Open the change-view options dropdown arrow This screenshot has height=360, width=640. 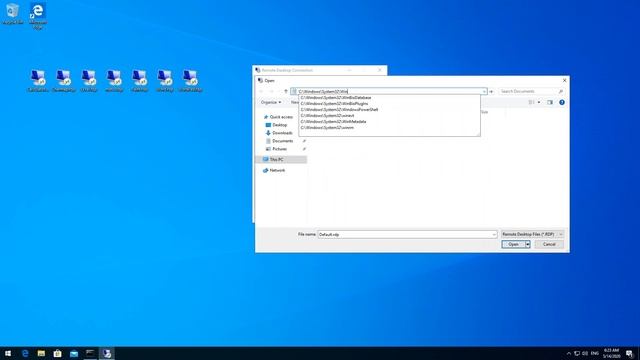(539, 102)
